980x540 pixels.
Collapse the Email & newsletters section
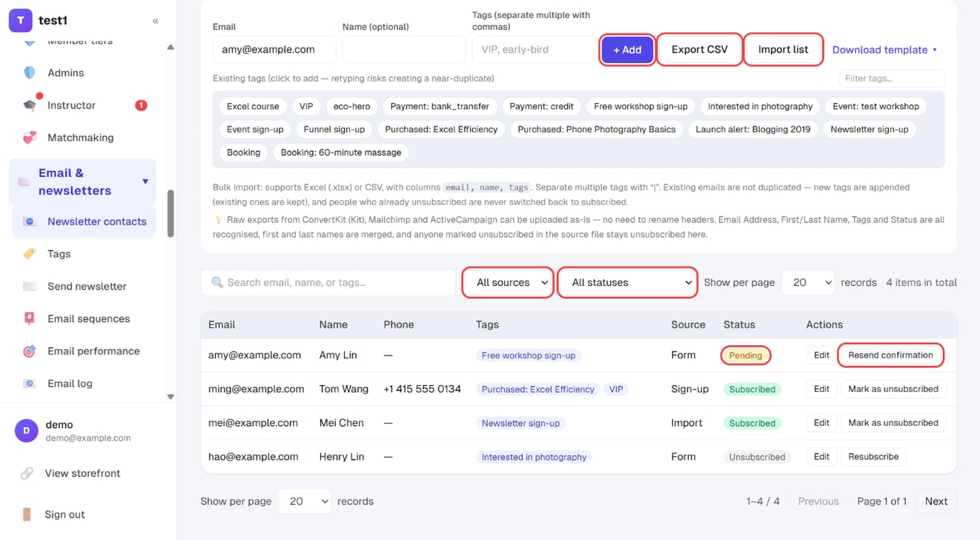coord(145,181)
